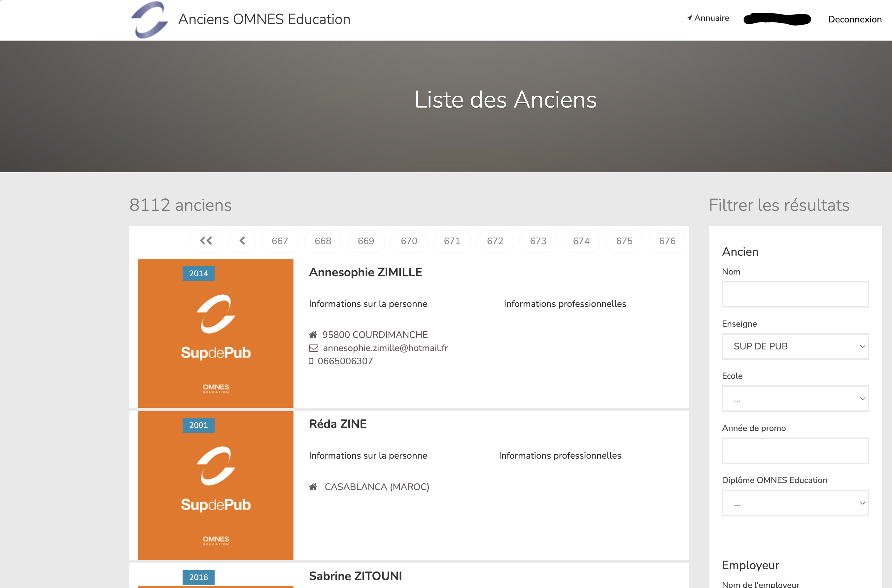Open SupdePub thumbnail for Réda ZINE
Screen dimensions: 892x588
216,485
